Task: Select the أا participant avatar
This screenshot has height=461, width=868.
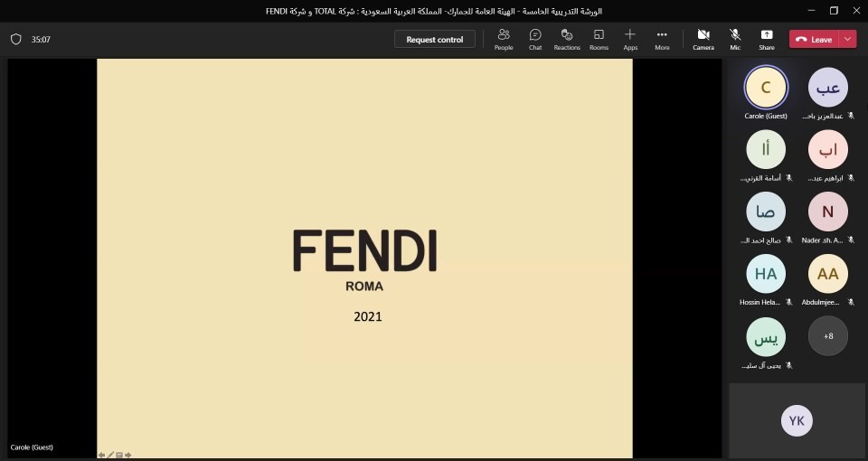Action: pyautogui.click(x=766, y=149)
